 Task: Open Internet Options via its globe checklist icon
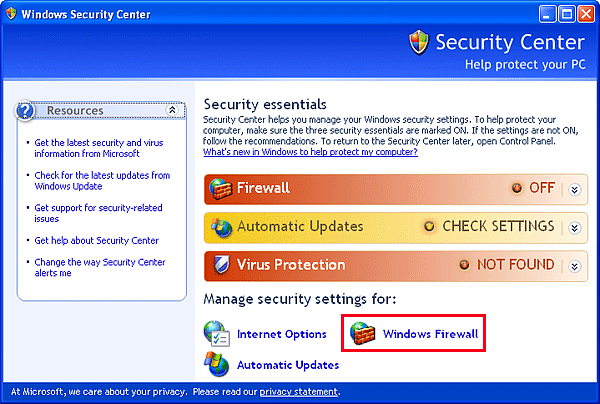tap(217, 334)
